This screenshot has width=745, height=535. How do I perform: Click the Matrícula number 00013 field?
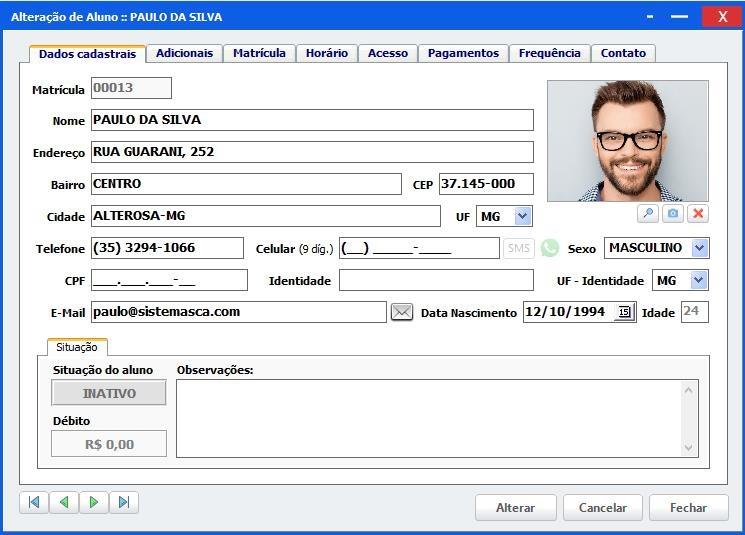[131, 88]
